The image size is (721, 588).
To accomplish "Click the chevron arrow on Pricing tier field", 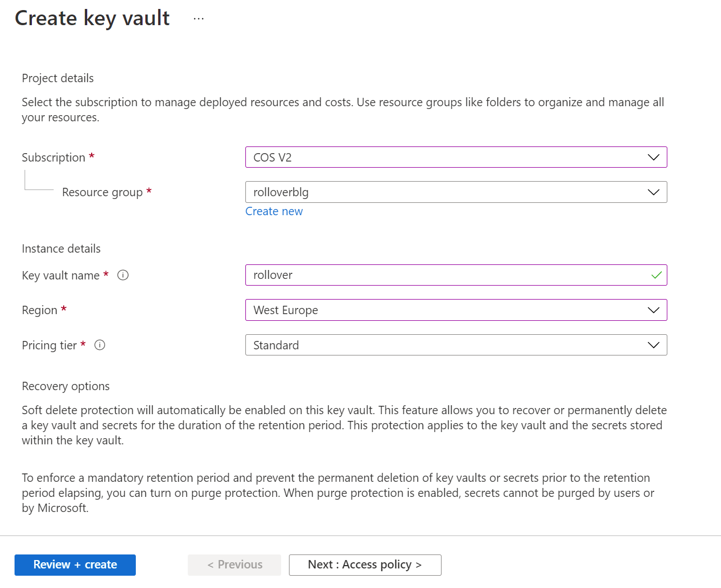I will pyautogui.click(x=653, y=345).
